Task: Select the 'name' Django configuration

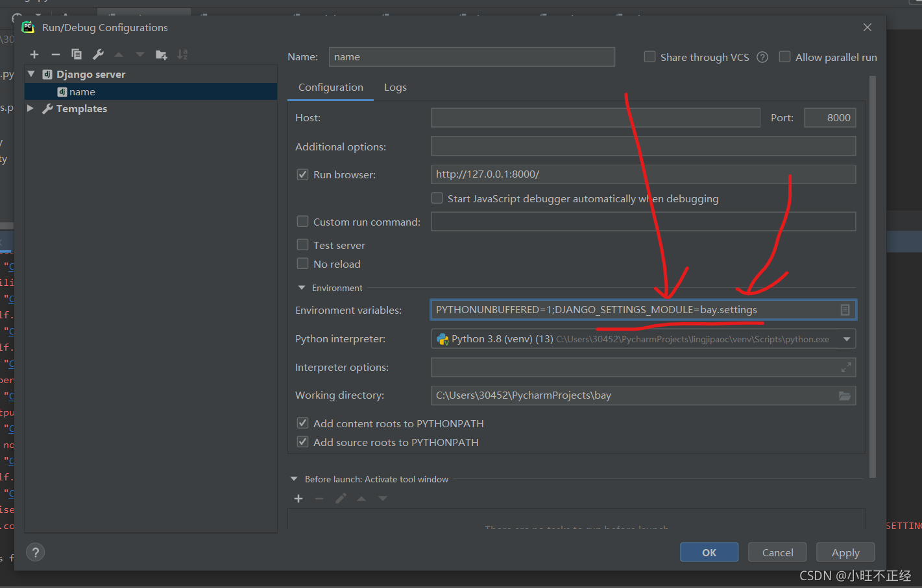Action: click(151, 91)
